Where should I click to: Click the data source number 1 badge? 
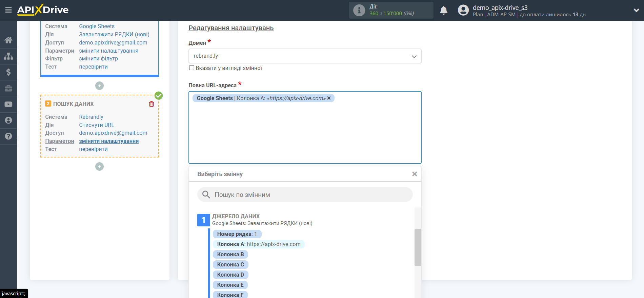(203, 220)
